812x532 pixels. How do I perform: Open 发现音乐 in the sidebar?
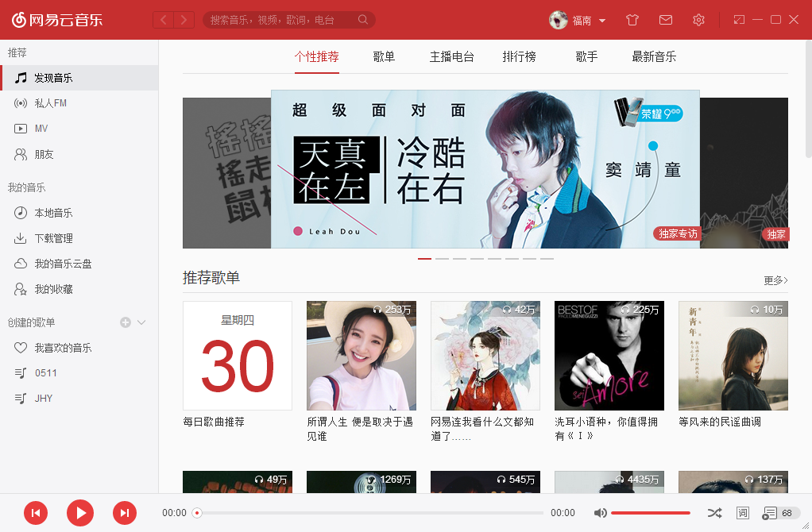79,78
